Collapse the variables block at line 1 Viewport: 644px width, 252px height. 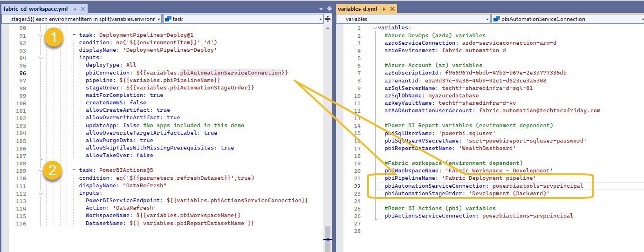click(375, 28)
